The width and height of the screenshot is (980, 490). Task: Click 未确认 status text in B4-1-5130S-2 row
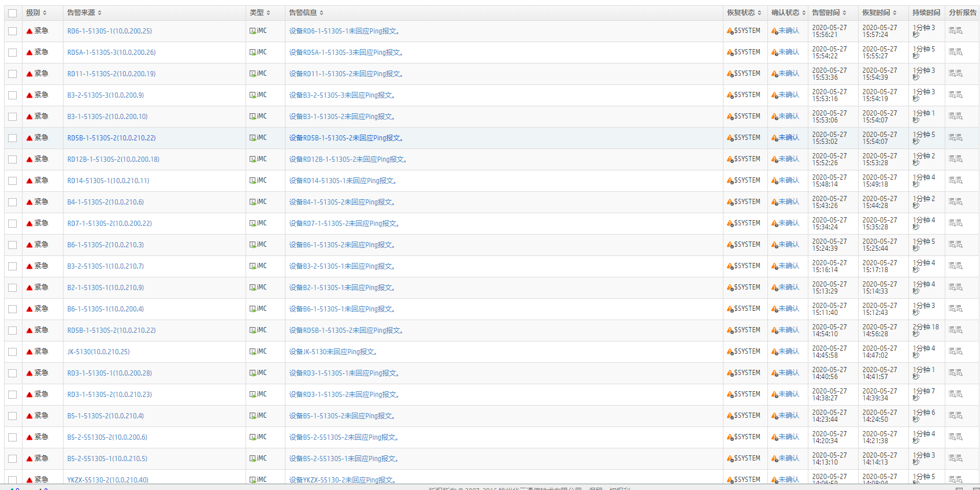point(789,202)
